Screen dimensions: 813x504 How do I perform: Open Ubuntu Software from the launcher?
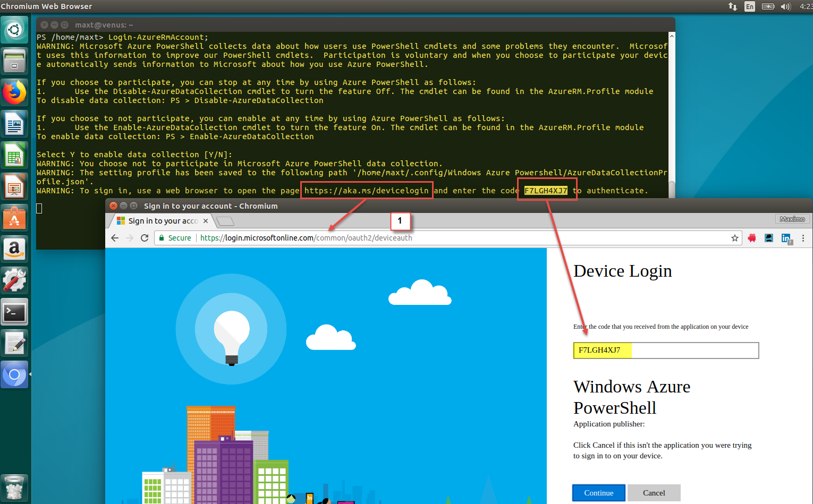click(x=14, y=218)
